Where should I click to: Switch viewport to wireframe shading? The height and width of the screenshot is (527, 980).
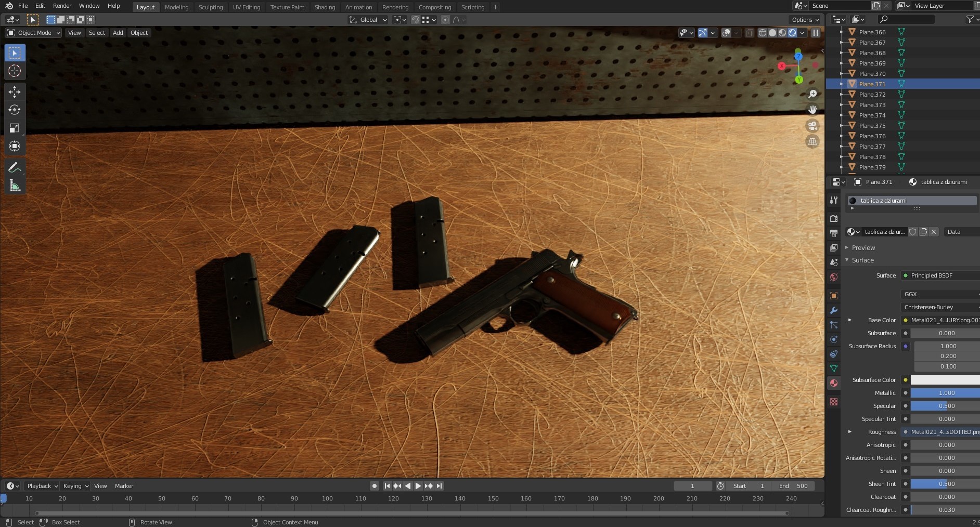[763, 33]
